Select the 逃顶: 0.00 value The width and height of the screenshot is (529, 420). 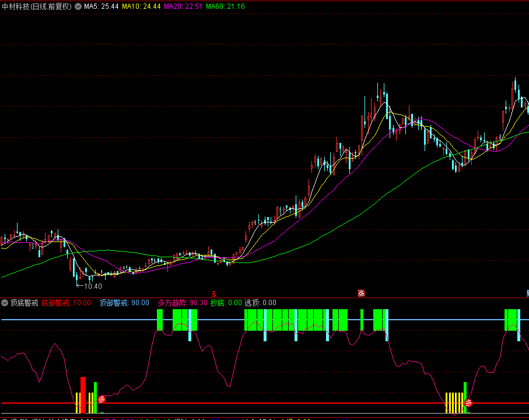pos(261,303)
